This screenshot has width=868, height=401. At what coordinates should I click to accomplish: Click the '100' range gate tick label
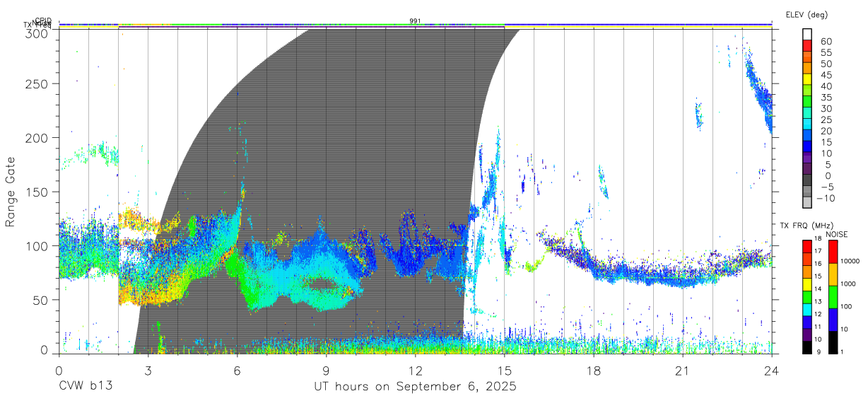pyautogui.click(x=38, y=245)
